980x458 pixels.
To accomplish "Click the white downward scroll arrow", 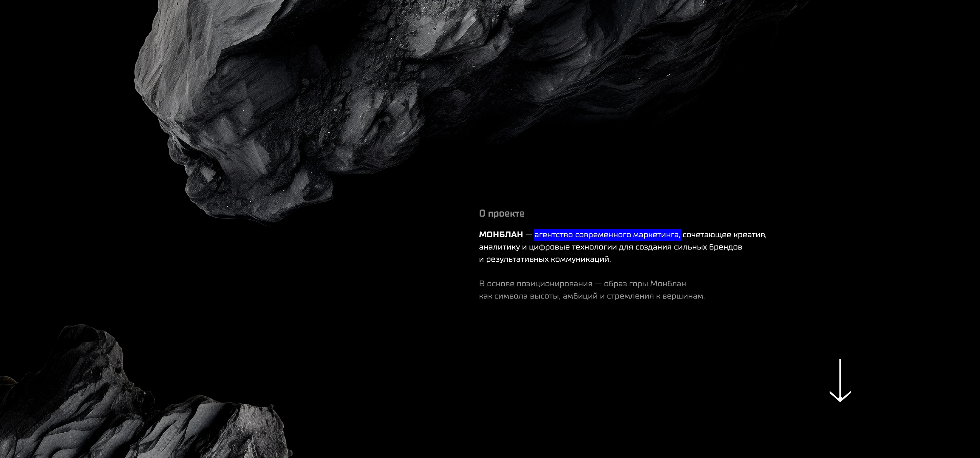I will point(840,381).
